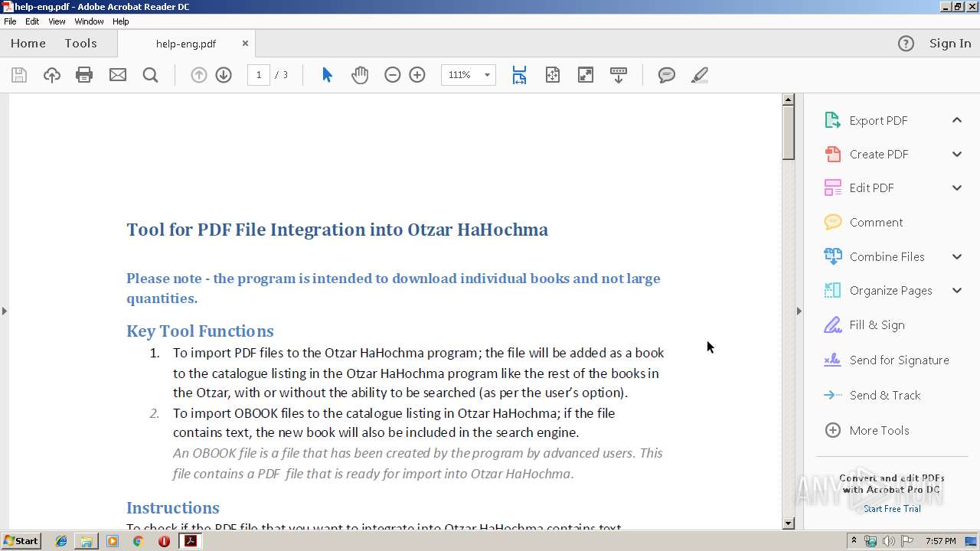The width and height of the screenshot is (980, 551).
Task: Select the Highlight text pen tool
Action: [700, 75]
